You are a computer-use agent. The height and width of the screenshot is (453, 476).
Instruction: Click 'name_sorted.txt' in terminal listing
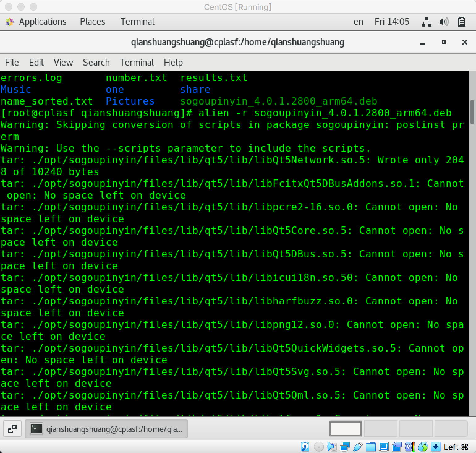tap(47, 101)
